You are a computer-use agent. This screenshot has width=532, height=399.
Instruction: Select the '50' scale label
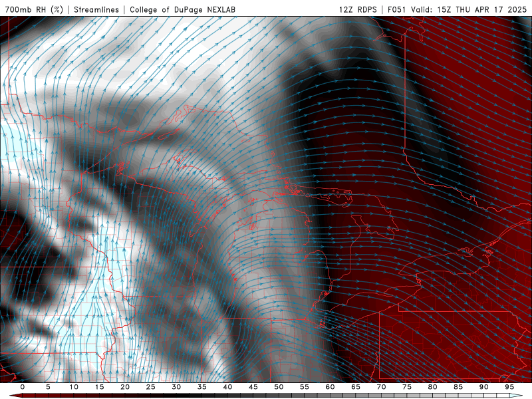pyautogui.click(x=279, y=387)
